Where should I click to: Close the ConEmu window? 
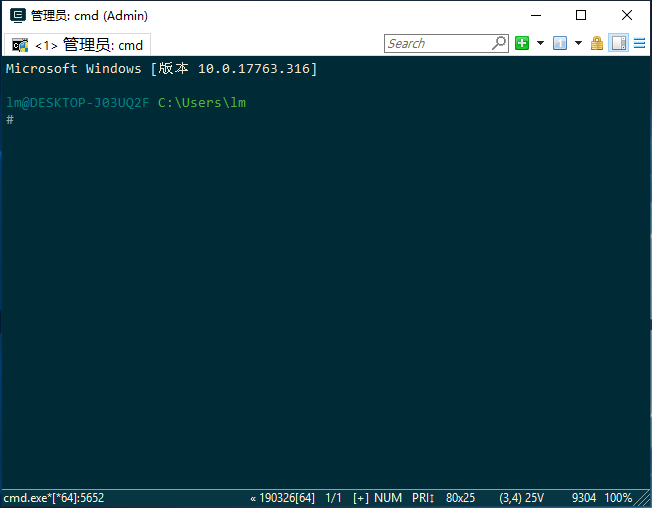point(627,16)
